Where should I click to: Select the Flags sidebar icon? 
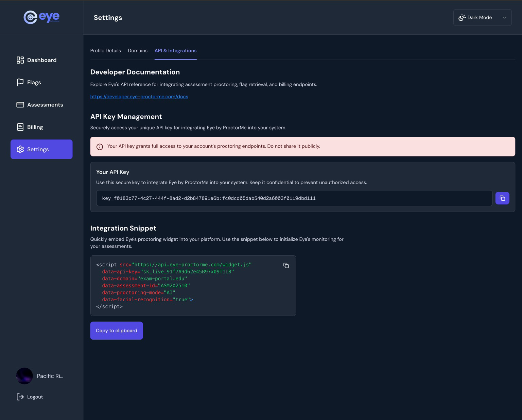[x=20, y=82]
